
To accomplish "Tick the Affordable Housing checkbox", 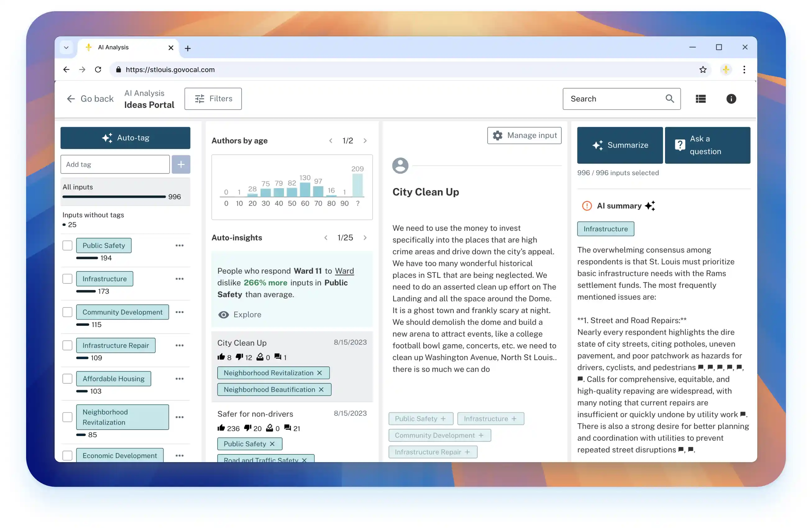I will [x=67, y=379].
